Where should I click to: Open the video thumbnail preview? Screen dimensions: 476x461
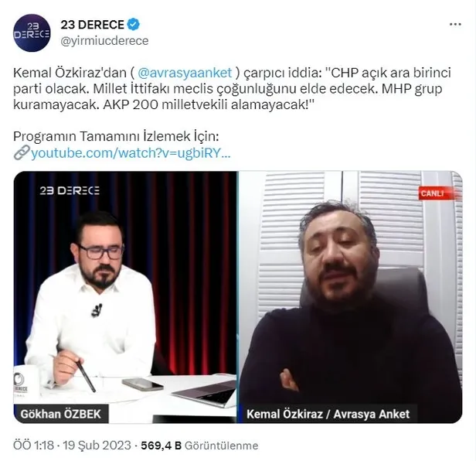coord(238,297)
